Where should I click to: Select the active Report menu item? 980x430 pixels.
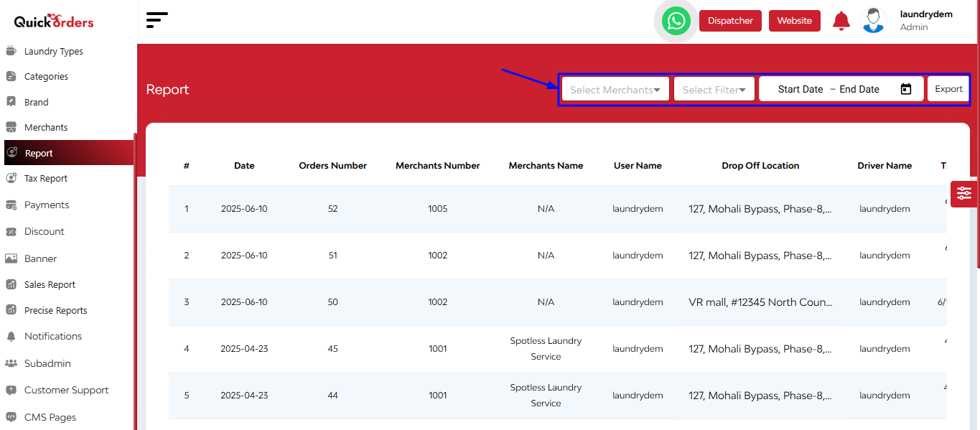[x=68, y=153]
